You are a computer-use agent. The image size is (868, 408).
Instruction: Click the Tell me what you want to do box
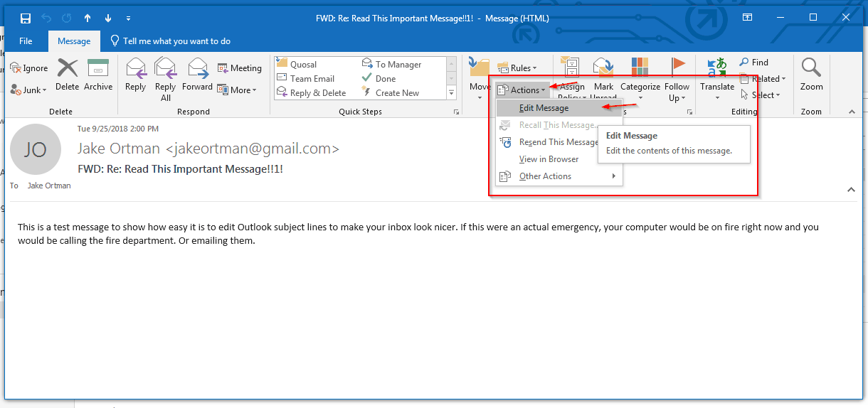point(171,41)
